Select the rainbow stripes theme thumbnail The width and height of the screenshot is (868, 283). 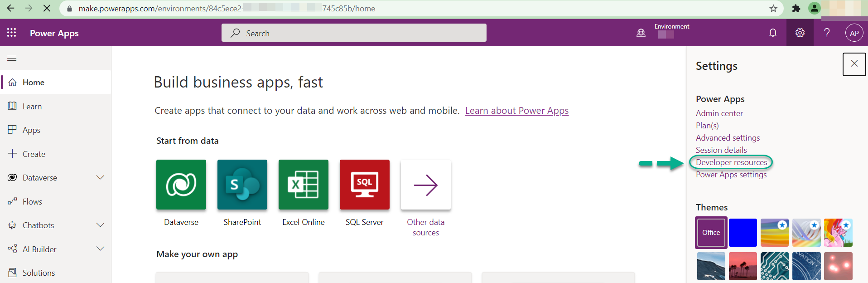pos(775,233)
